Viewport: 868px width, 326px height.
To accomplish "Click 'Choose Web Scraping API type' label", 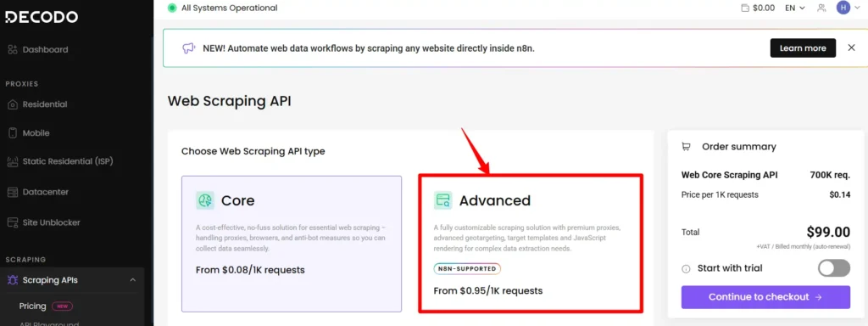I will tap(253, 151).
